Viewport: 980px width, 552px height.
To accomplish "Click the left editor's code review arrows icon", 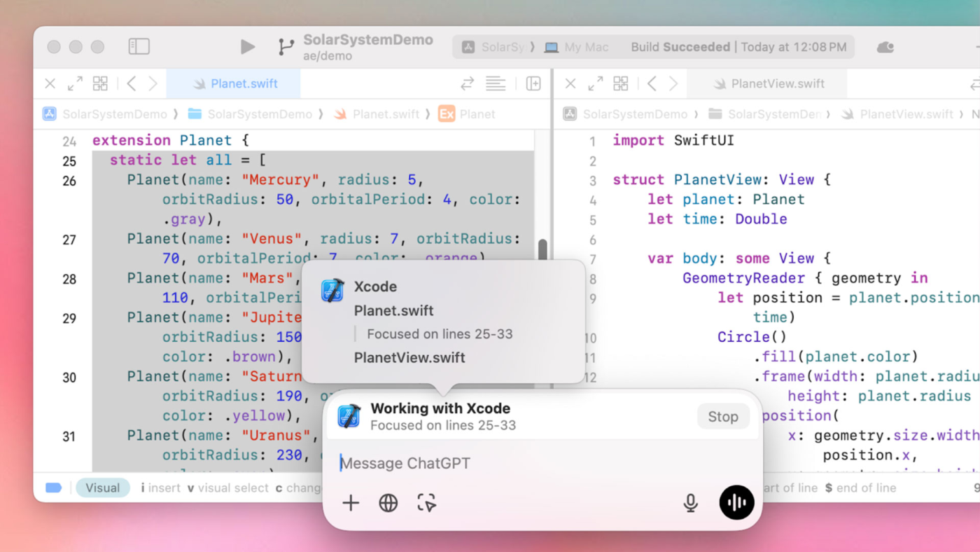I will tap(467, 84).
